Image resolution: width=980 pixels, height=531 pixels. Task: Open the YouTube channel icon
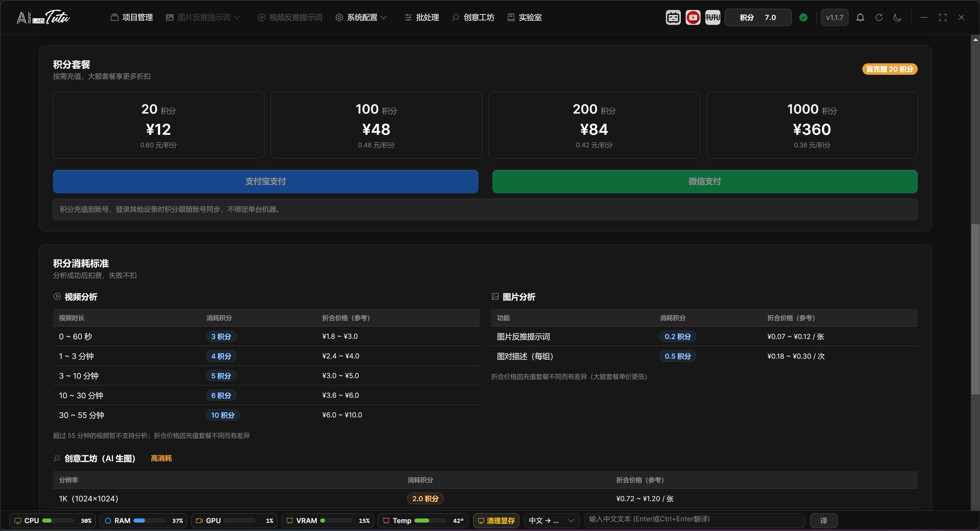point(693,18)
